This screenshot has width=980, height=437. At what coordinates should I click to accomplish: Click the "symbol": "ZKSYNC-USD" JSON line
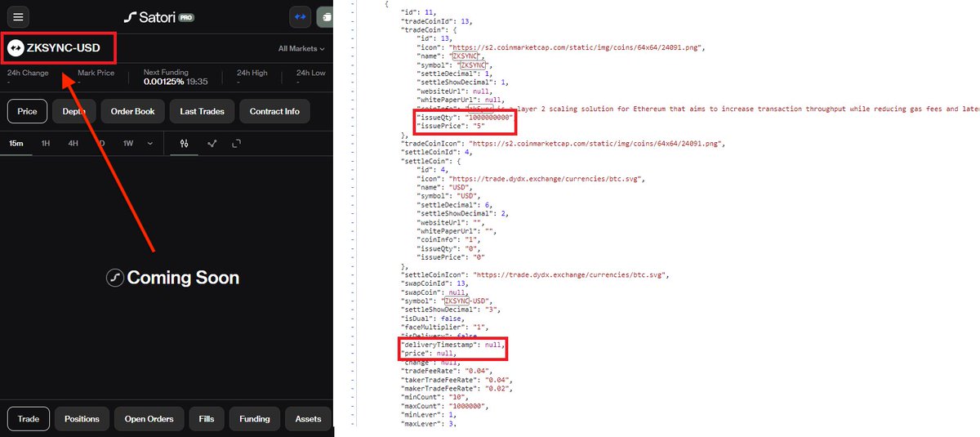448,301
